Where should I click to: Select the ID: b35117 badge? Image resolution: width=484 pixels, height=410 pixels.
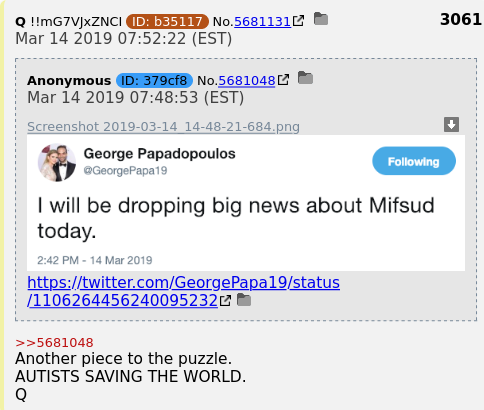[x=167, y=22]
